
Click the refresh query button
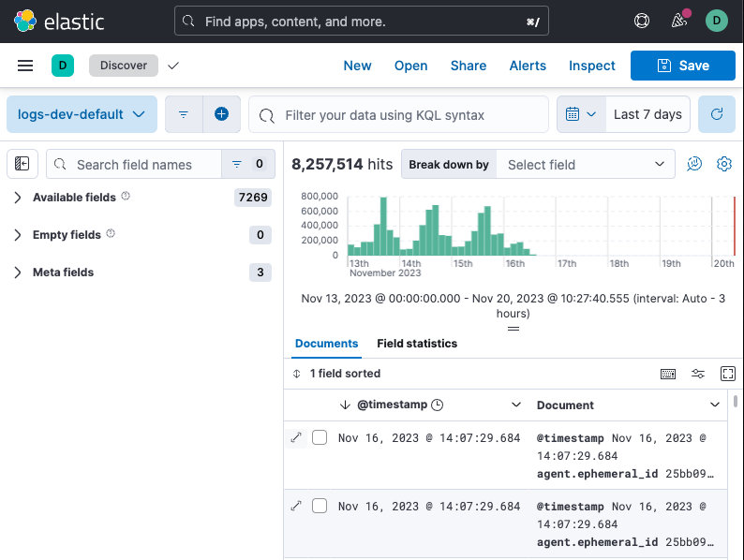pyautogui.click(x=717, y=114)
